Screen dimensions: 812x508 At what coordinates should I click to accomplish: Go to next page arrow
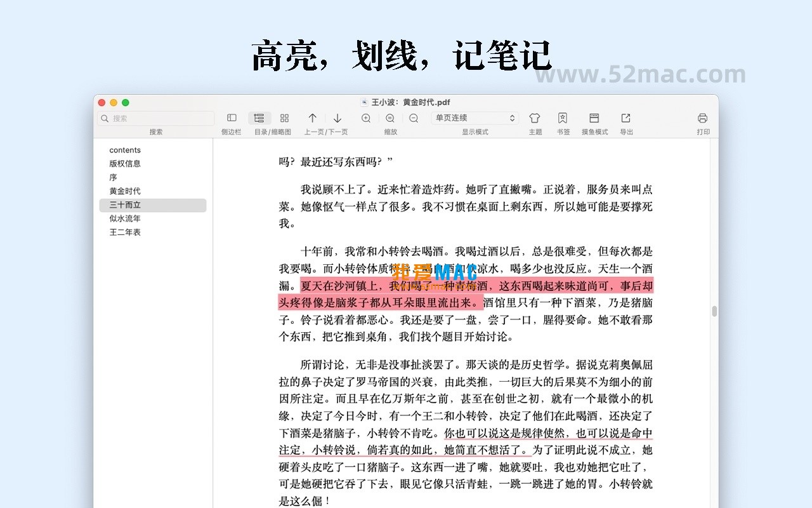pos(337,118)
